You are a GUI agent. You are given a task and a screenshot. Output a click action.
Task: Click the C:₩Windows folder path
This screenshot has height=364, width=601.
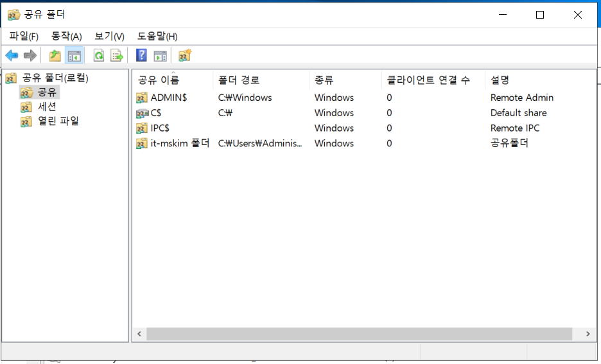pos(245,98)
